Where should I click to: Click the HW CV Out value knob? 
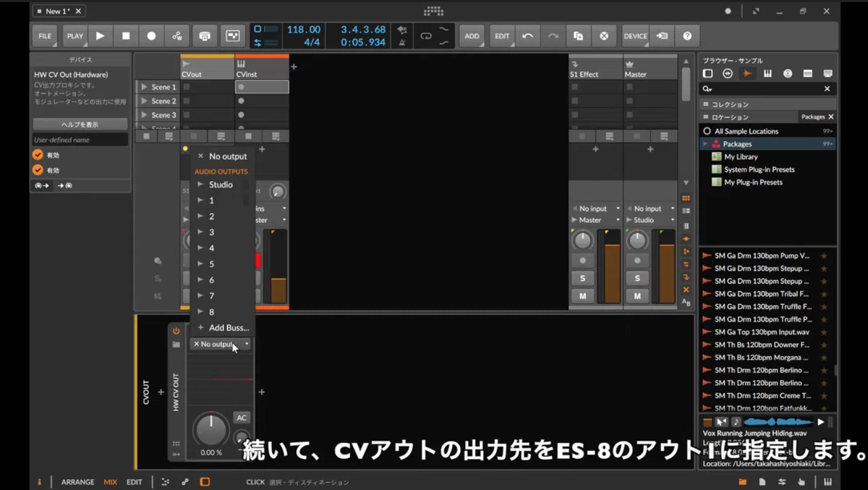210,430
